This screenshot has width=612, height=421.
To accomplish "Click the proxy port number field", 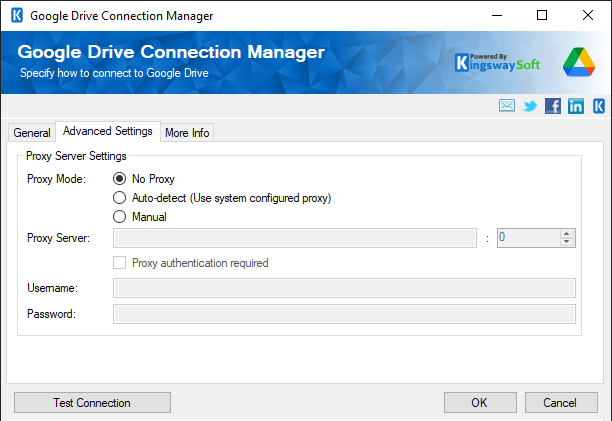I will click(x=529, y=238).
